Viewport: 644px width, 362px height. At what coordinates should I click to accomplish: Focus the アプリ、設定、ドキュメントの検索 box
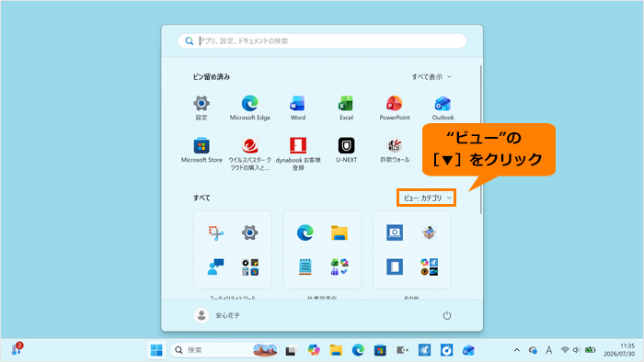tap(322, 41)
